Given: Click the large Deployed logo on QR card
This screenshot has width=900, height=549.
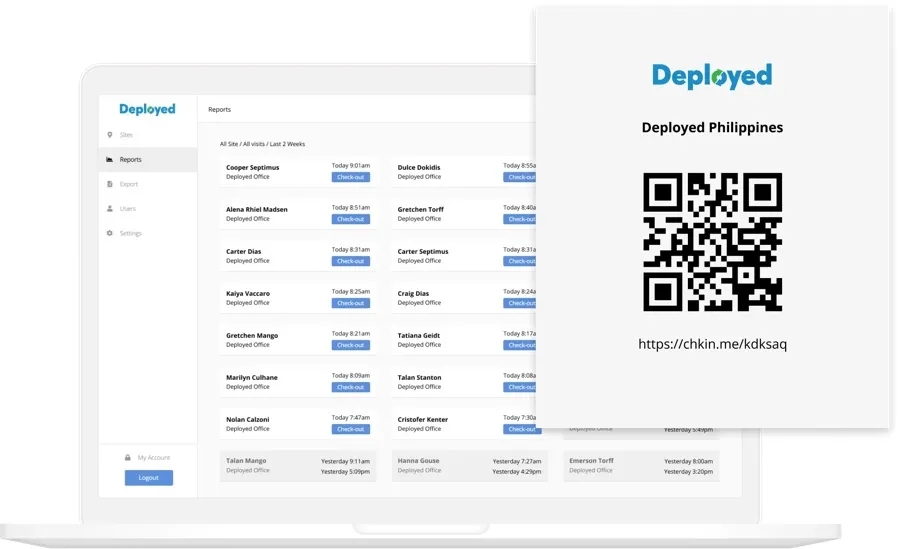Looking at the screenshot, I should 712,76.
